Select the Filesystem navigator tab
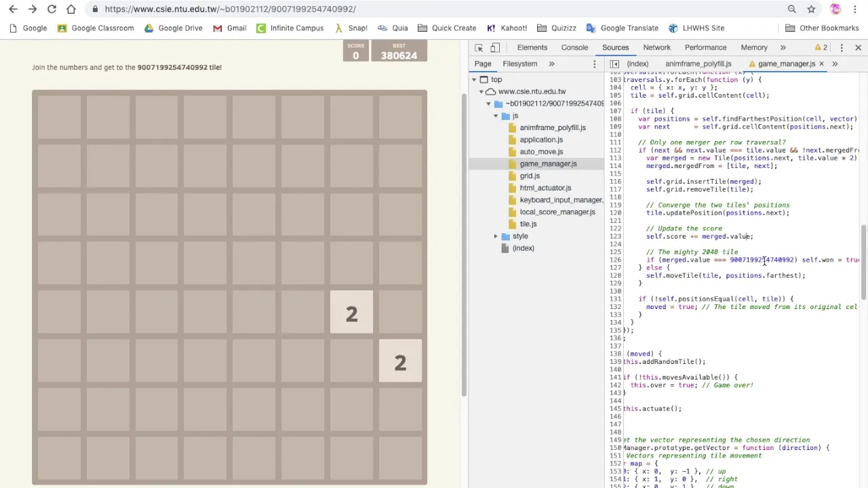 (520, 64)
